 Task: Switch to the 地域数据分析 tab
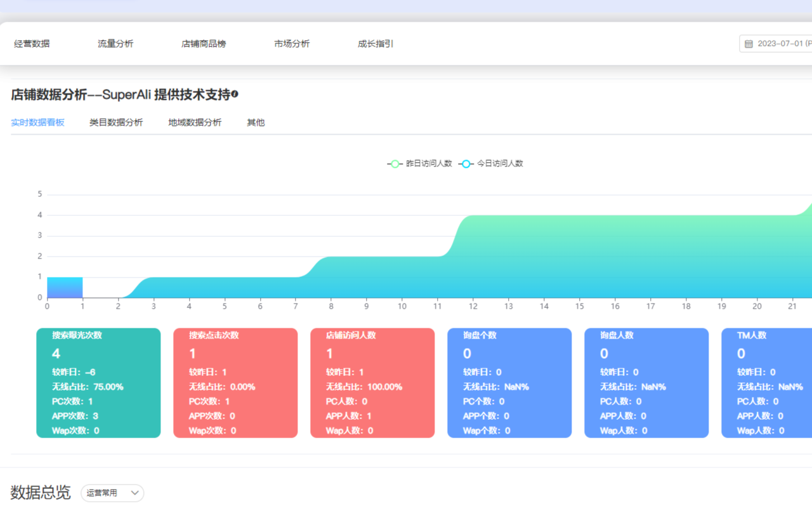point(194,123)
